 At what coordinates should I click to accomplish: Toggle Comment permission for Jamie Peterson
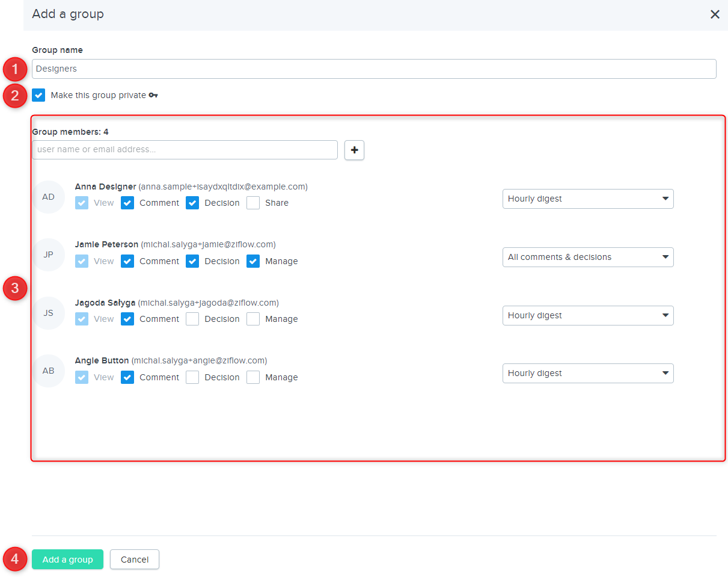point(127,261)
